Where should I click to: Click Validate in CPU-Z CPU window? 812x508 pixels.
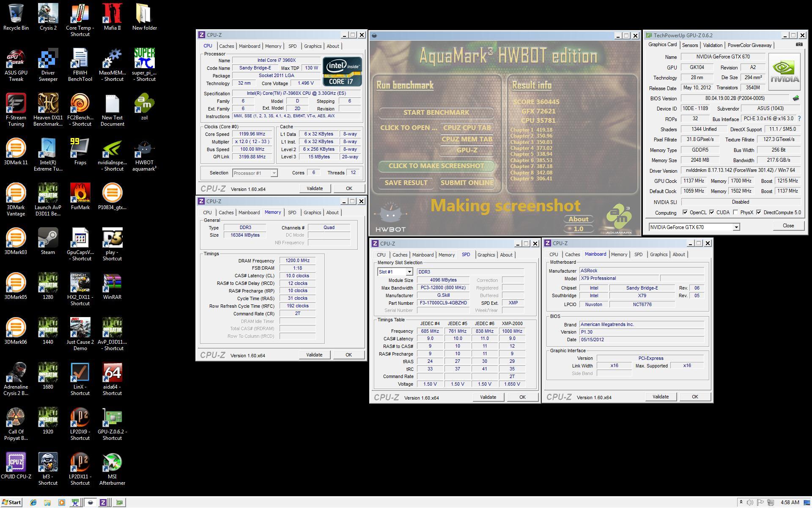314,188
